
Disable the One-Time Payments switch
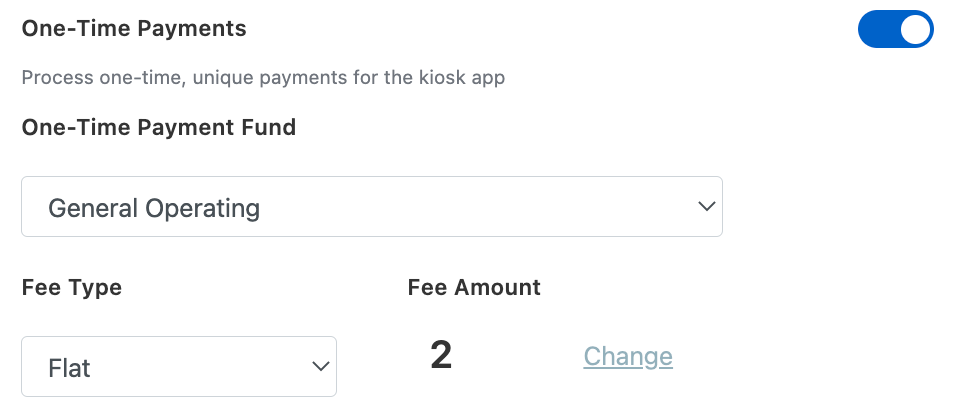[895, 30]
